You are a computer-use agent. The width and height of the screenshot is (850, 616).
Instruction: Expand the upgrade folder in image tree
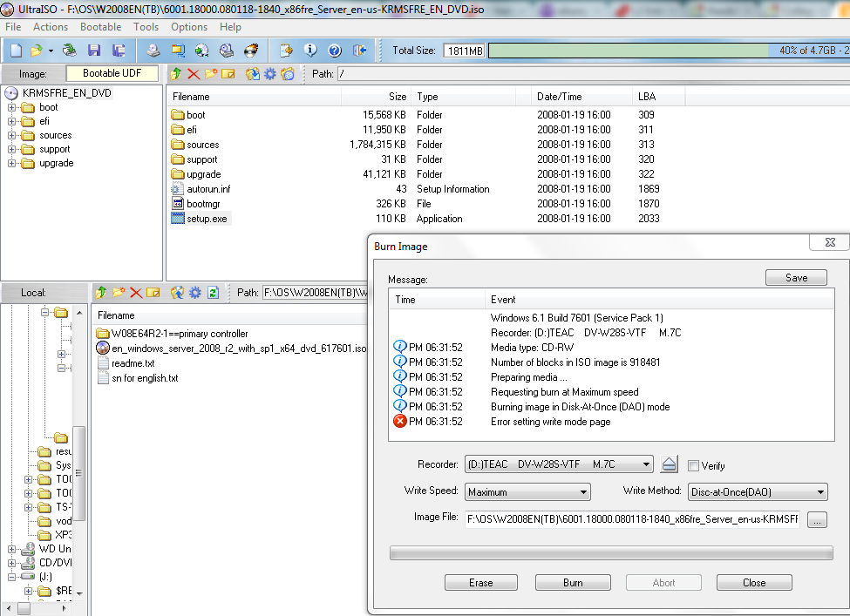11,163
